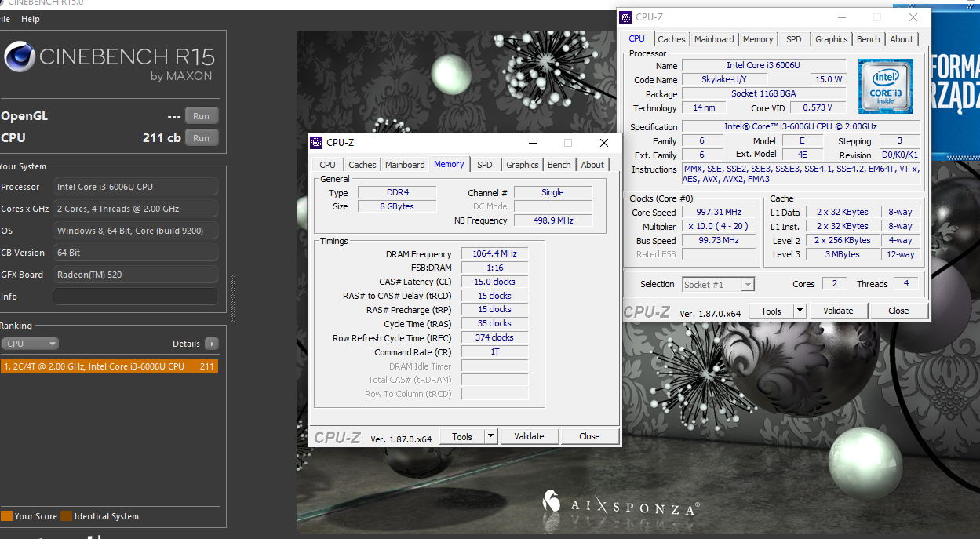
Task: Open About tab in right CPU-Z window
Action: pyautogui.click(x=902, y=39)
